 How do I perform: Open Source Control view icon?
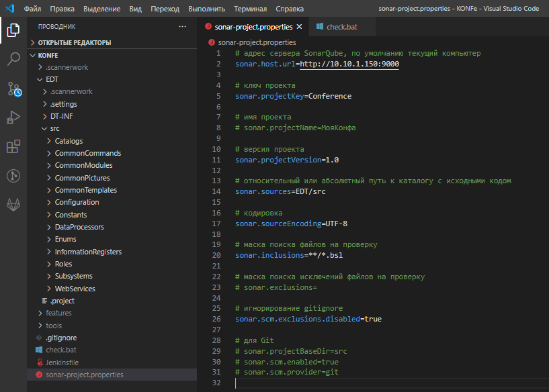pos(13,89)
